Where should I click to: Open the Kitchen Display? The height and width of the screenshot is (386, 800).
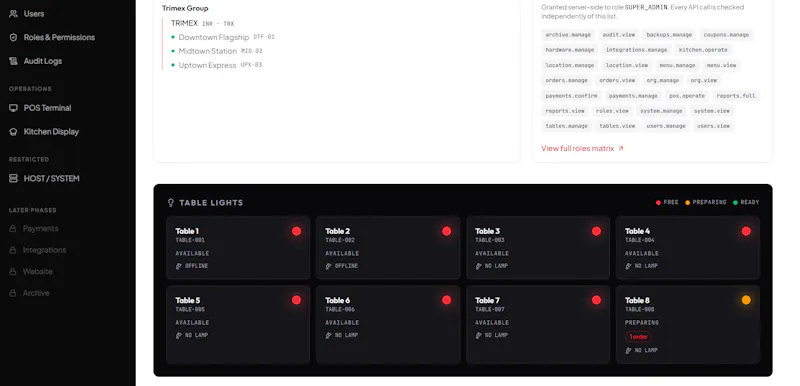coord(44,132)
